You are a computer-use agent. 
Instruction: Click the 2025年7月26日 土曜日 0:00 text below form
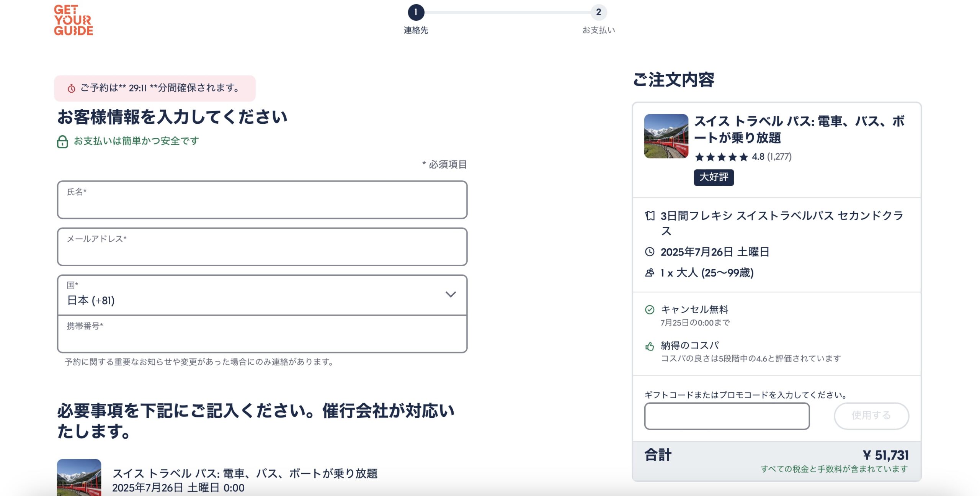[178, 488]
